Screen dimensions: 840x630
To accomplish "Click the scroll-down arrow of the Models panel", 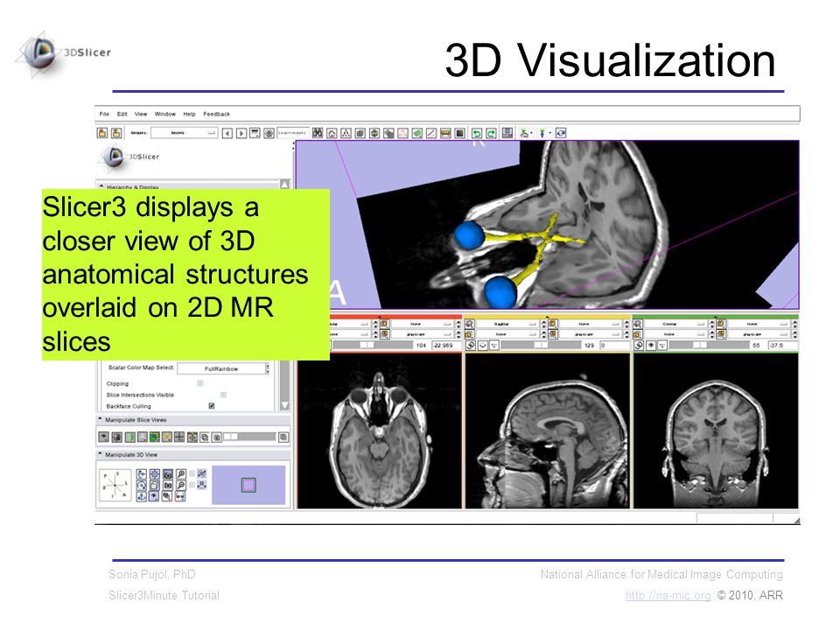I will 285,405.
